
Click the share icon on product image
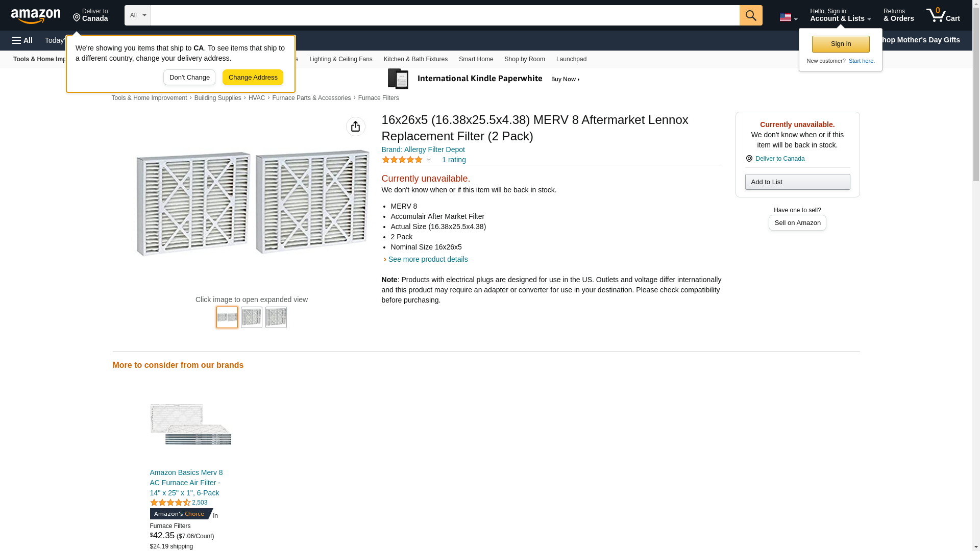[x=355, y=127]
